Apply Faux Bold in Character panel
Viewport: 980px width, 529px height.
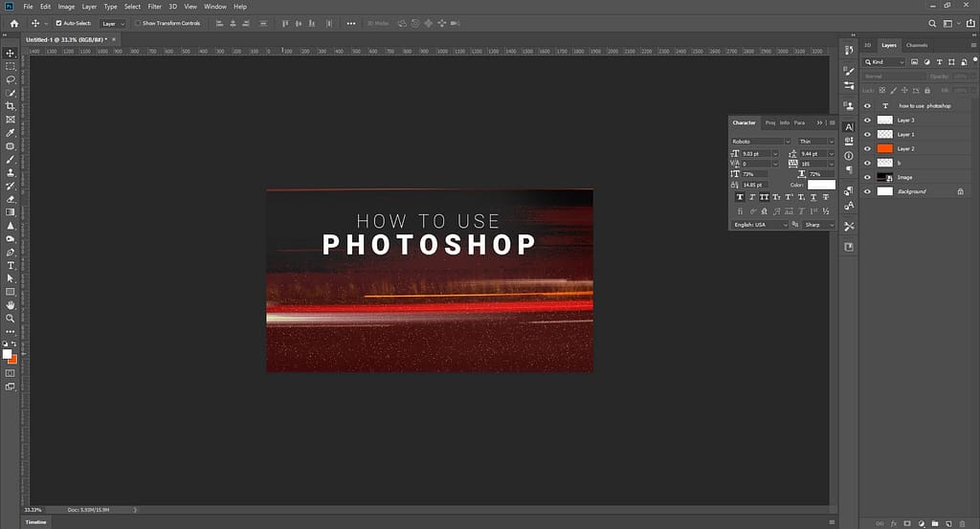(x=740, y=197)
